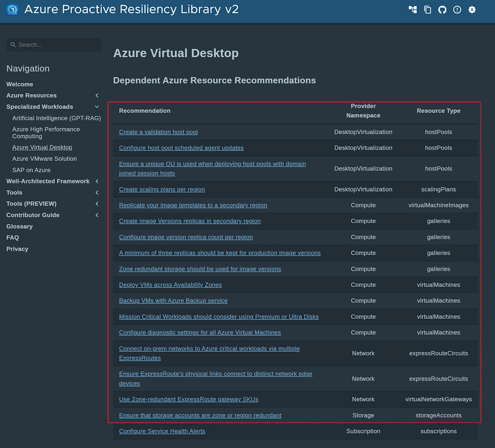Open SAP on Azure page
Screen dimensions: 495x448
31,170
